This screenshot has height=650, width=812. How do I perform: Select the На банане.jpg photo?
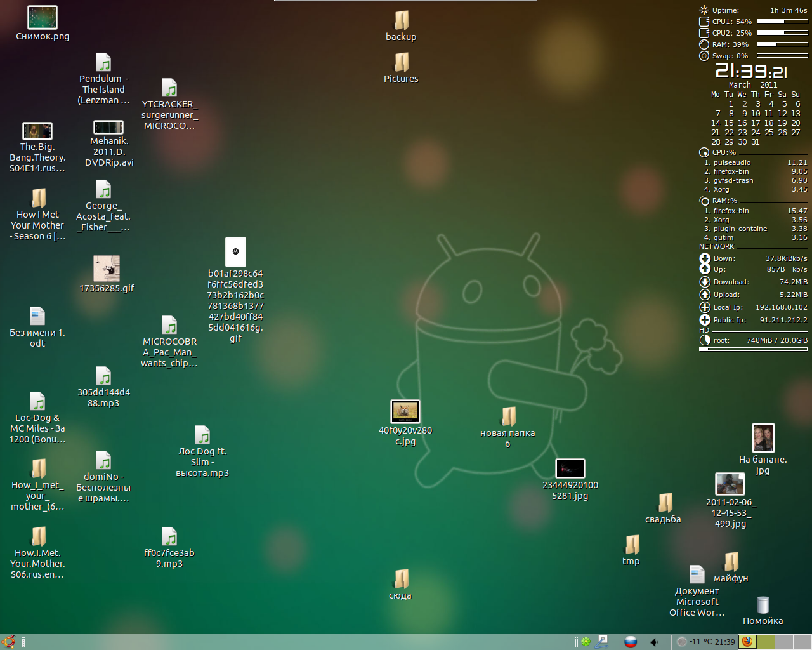(763, 449)
